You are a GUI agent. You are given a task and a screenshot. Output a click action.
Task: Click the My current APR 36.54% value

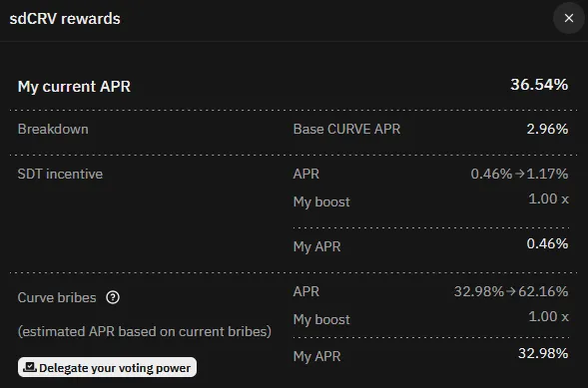(539, 85)
